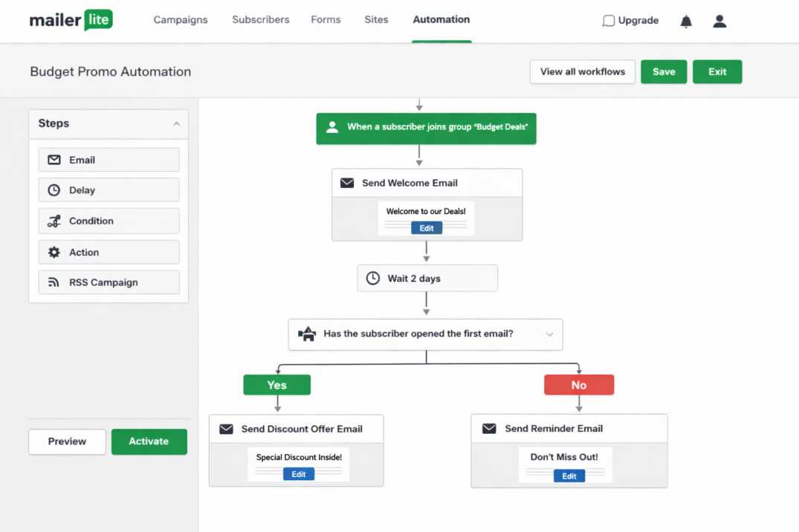Click the subscriber icon on the trigger step
Viewport: 799px width, 532px height.
(332, 127)
